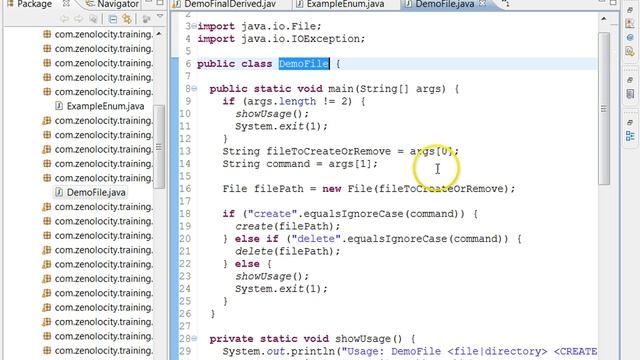Open the DemoFinalDerived.java editor tab

[x=230, y=4]
